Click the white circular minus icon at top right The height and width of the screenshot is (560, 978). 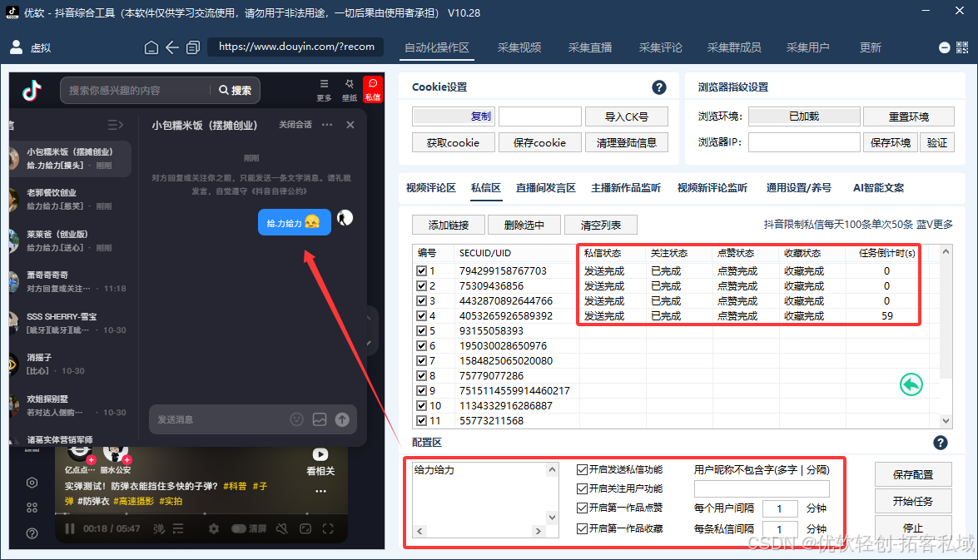[x=945, y=47]
